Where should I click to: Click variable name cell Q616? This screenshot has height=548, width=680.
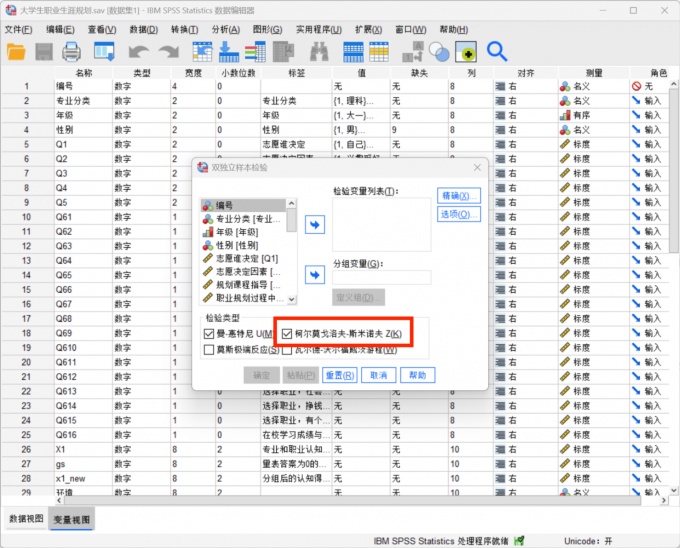84,435
